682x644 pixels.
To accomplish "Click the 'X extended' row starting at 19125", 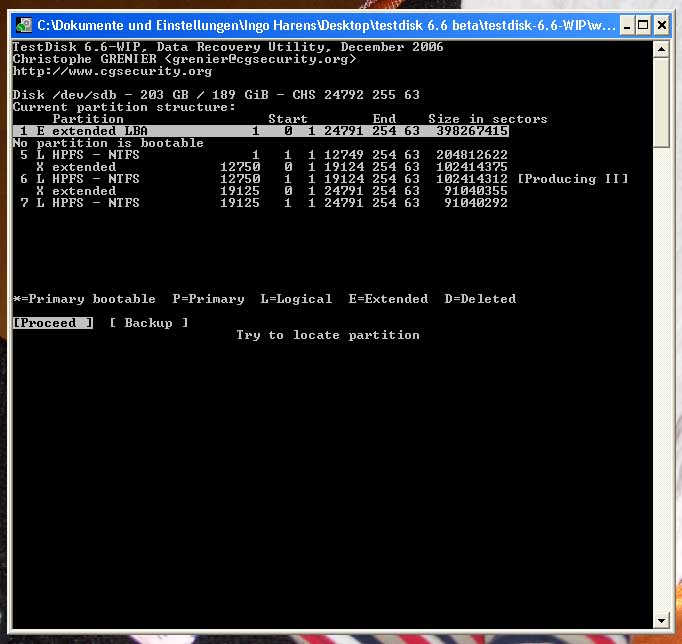I will pos(272,191).
